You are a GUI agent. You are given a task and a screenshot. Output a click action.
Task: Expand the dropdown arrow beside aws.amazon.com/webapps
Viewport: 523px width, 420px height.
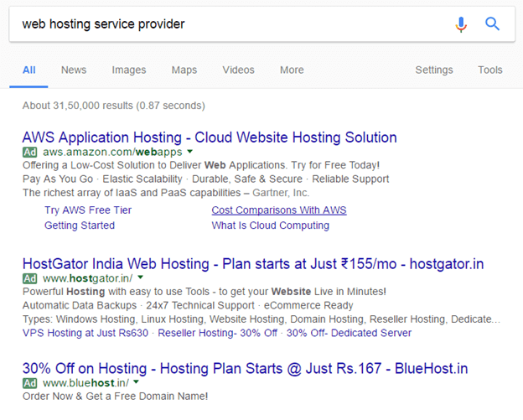189,152
